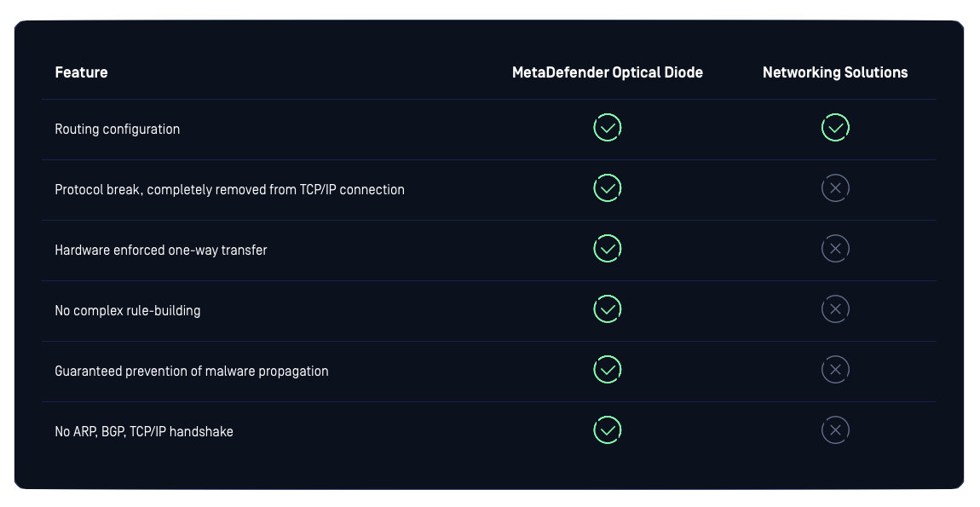The height and width of the screenshot is (507, 980).
Task: Select the Feature column header
Action: pyautogui.click(x=81, y=72)
